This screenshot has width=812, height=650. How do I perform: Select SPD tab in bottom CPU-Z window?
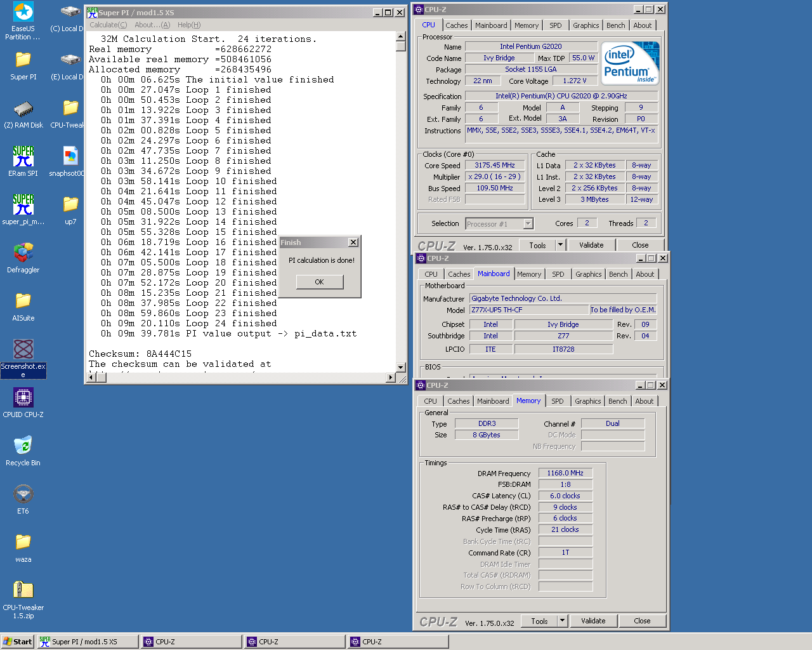click(x=558, y=401)
